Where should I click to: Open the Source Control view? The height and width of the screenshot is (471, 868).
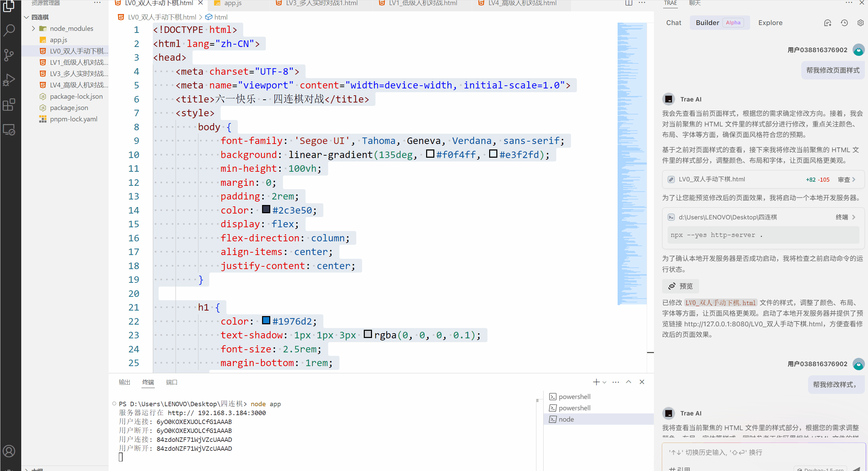coord(9,55)
